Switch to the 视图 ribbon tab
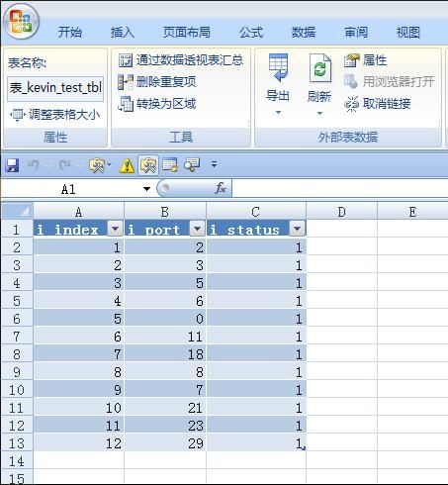This screenshot has height=485, width=448. [x=408, y=33]
